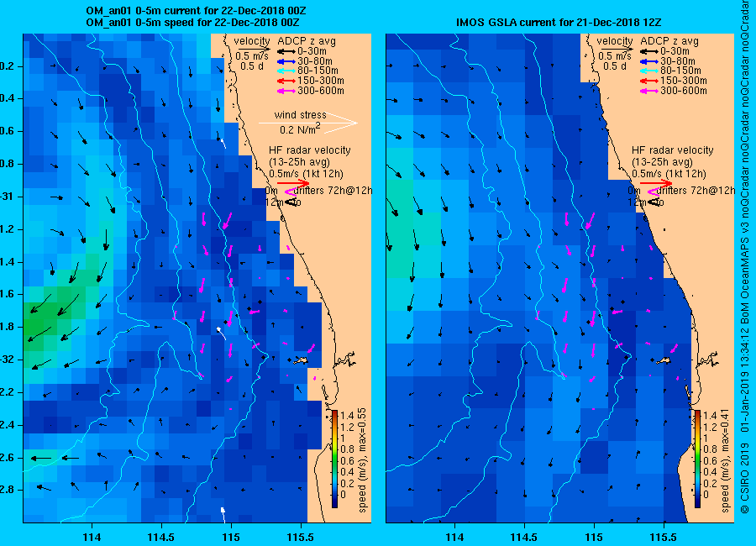
Task: Click the 114.5 longitude tick under left map
Action: tap(161, 537)
